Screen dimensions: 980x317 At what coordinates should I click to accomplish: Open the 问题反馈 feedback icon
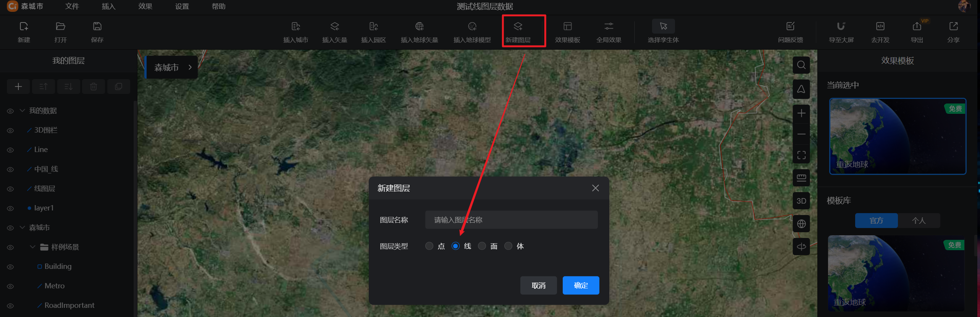click(790, 26)
